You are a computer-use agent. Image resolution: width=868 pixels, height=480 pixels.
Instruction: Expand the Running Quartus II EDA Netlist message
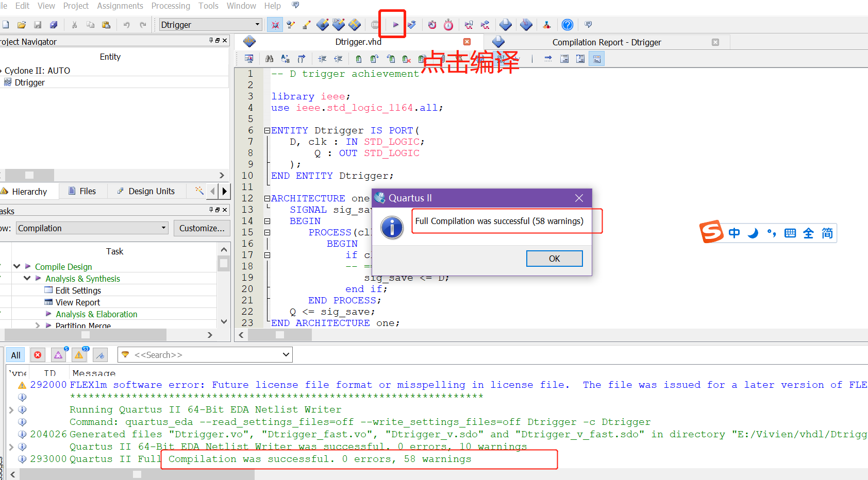[x=11, y=409]
